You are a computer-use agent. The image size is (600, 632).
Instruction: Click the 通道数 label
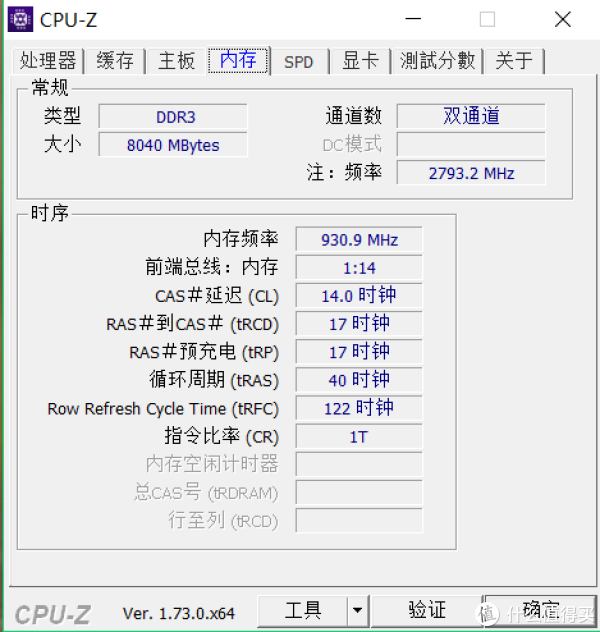pyautogui.click(x=354, y=116)
